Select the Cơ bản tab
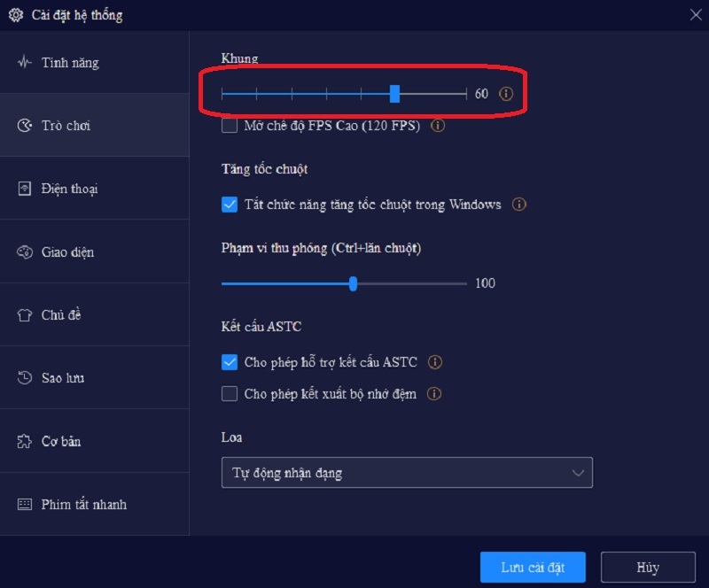Image resolution: width=709 pixels, height=588 pixels. coord(95,441)
